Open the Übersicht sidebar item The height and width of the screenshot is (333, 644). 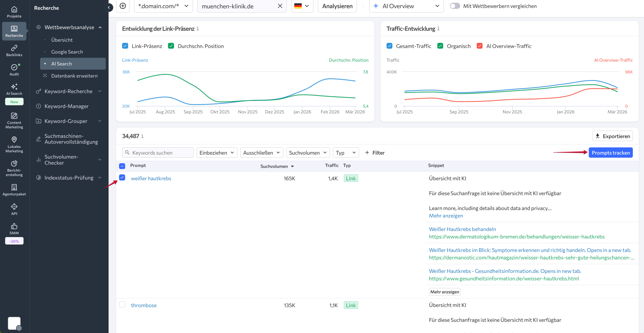click(62, 40)
